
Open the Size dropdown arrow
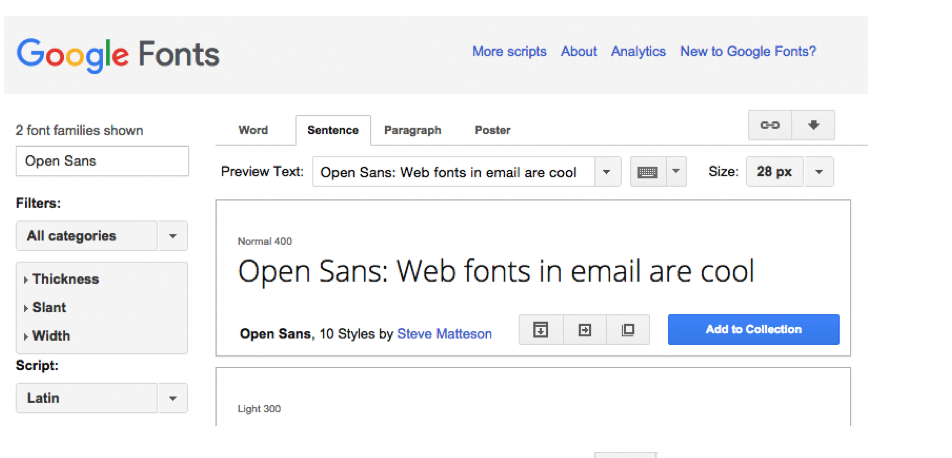(818, 172)
